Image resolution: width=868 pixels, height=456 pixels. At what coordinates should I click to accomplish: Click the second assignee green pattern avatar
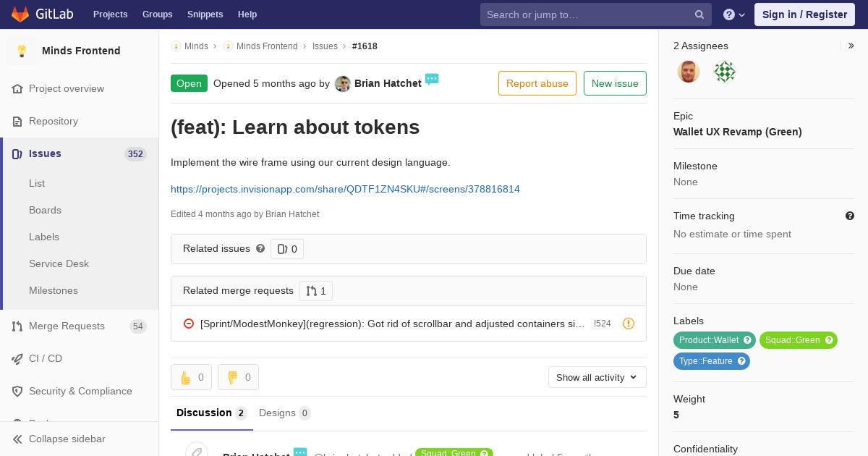pos(725,72)
